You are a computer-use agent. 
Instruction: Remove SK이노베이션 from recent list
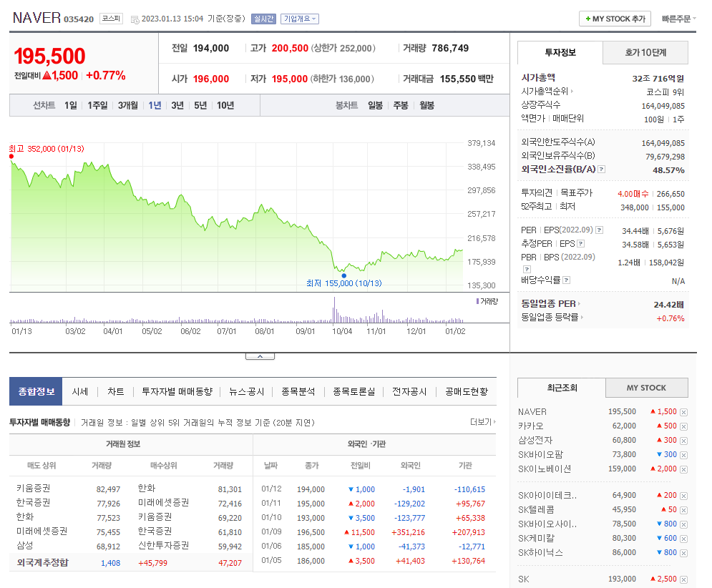tap(683, 469)
